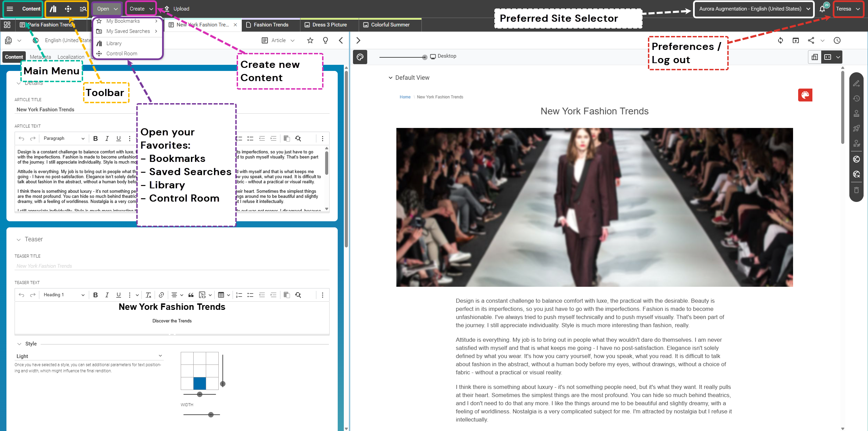
Task: Click the preview device width slider
Action: click(425, 57)
